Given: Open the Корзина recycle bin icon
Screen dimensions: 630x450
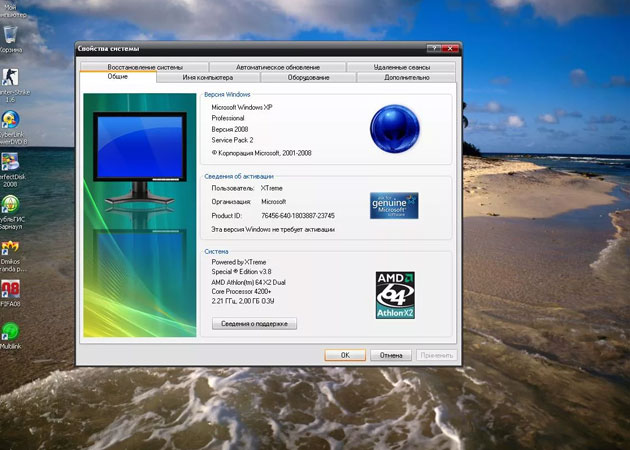Looking at the screenshot, I should point(11,36).
